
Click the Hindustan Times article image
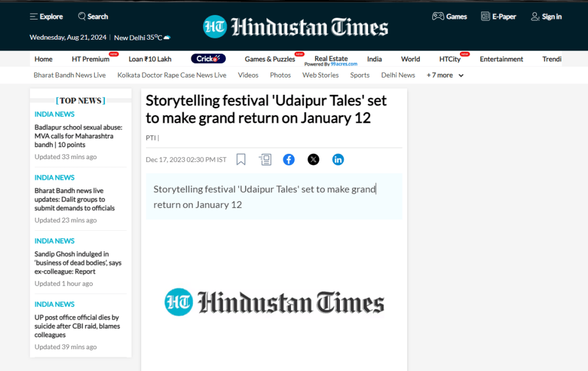coord(274,302)
